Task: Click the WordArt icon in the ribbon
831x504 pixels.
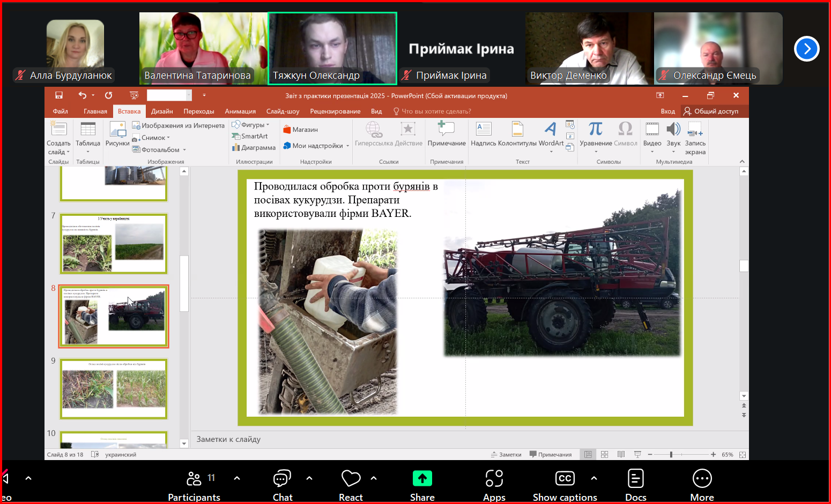Action: [x=551, y=130]
